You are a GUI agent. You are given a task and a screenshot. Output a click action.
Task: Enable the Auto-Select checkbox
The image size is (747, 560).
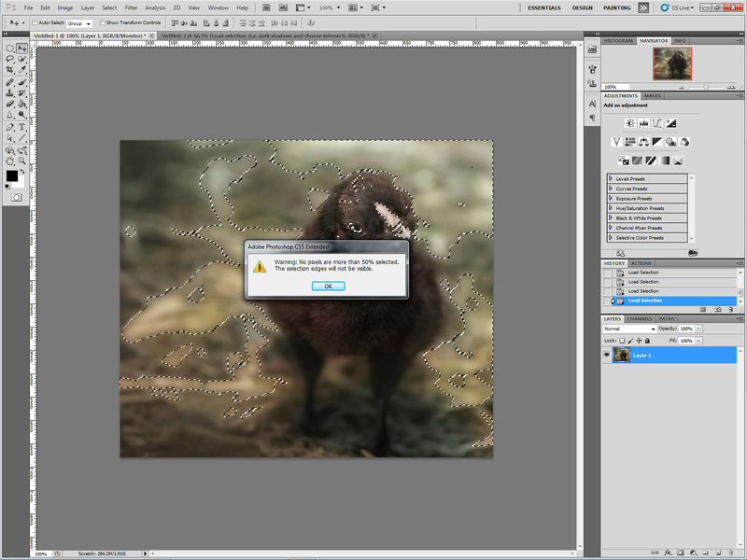[x=35, y=22]
